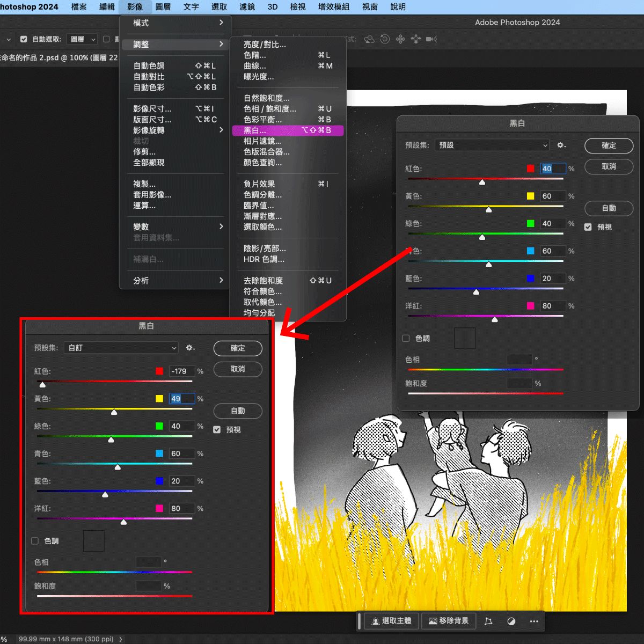Click the 黃色 slider handle in the 預設 preset dialog

click(488, 209)
